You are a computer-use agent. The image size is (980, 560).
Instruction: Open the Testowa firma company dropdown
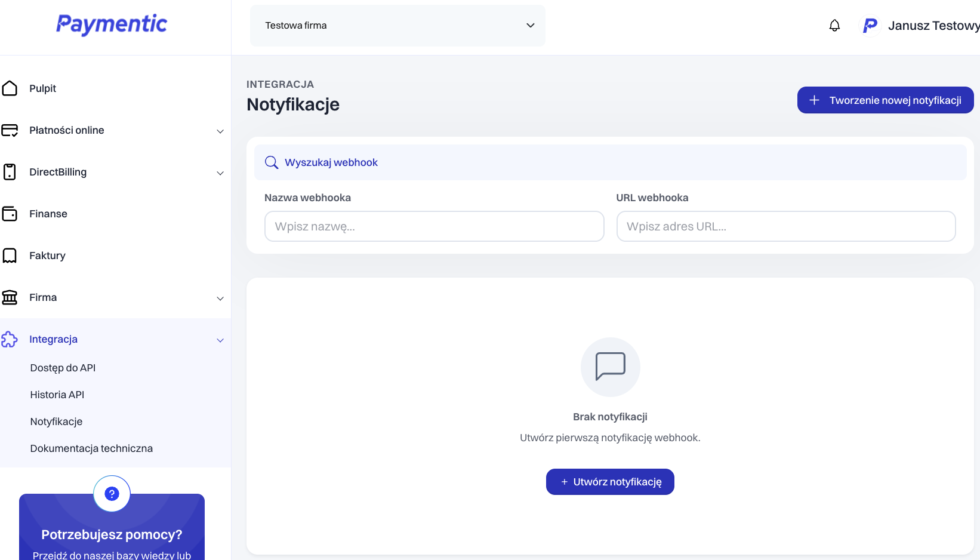[397, 26]
